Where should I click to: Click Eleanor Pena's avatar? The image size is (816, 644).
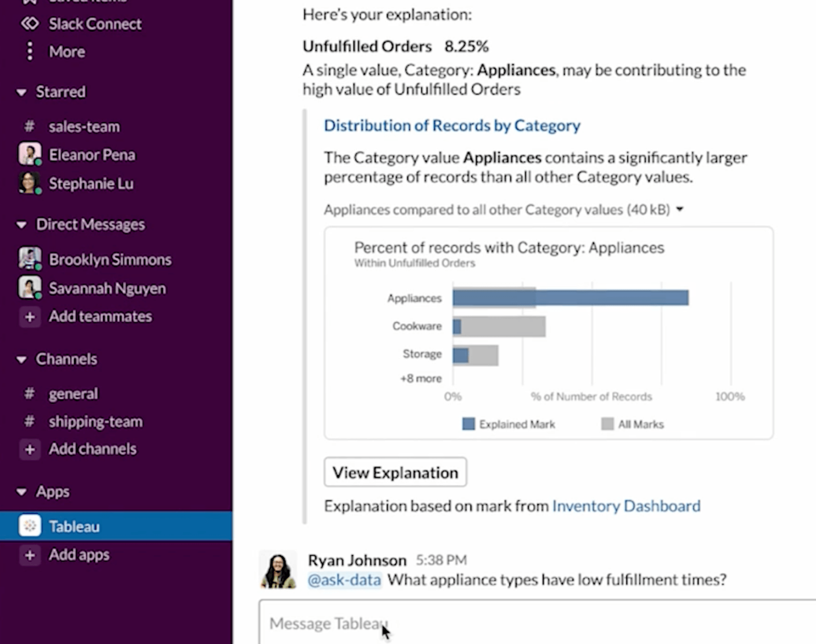(30, 155)
